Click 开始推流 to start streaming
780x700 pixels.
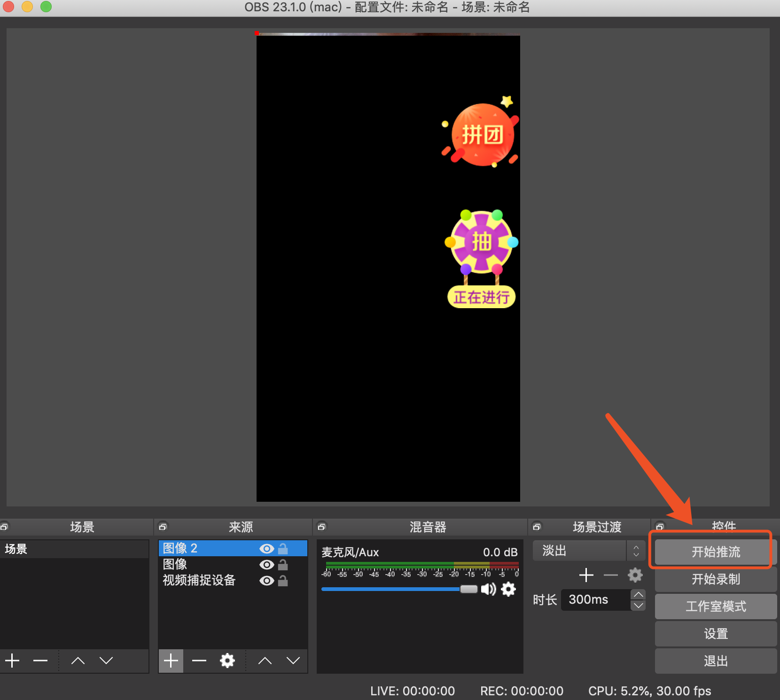point(716,552)
